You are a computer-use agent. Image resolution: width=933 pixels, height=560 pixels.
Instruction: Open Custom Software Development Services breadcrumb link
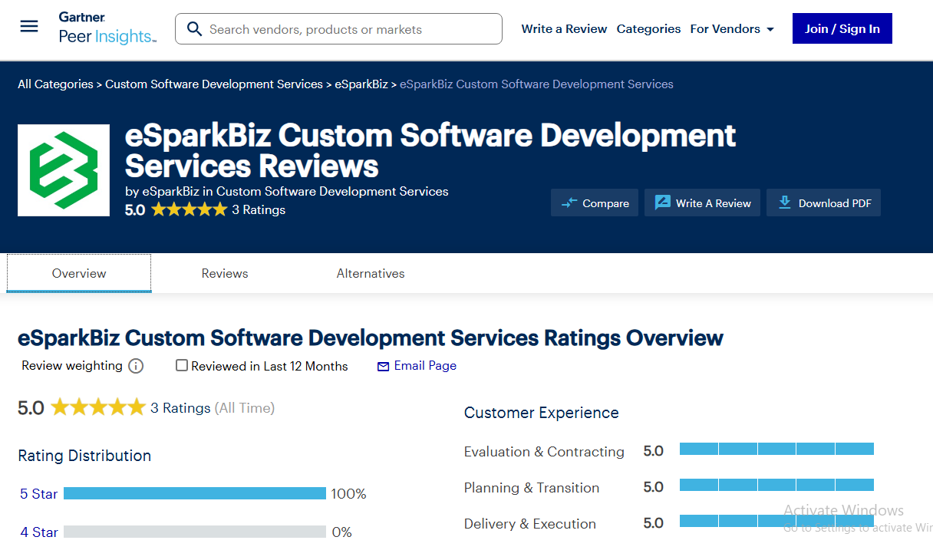pos(214,84)
